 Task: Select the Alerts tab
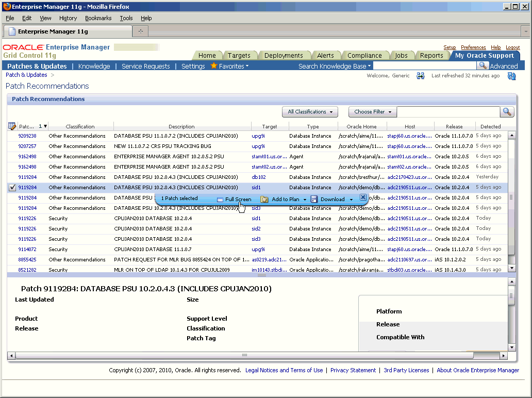click(325, 55)
